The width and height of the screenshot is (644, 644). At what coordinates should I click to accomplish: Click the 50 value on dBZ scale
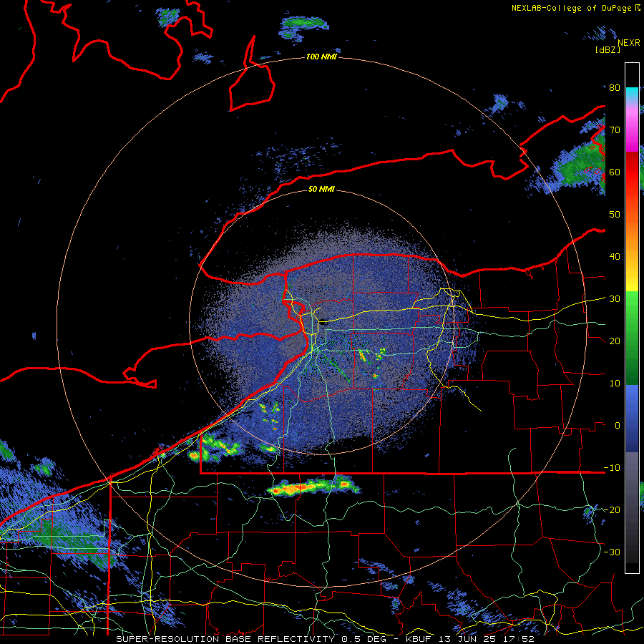point(615,215)
